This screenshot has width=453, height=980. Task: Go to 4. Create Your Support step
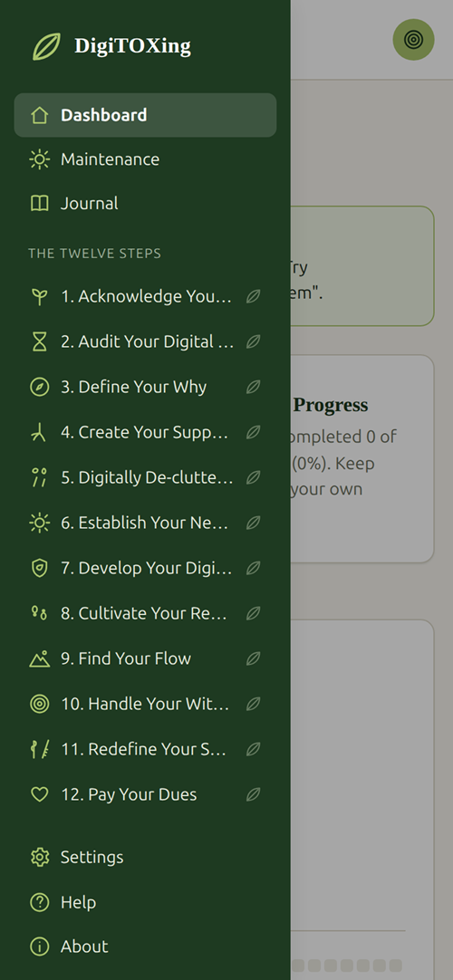pos(145,433)
